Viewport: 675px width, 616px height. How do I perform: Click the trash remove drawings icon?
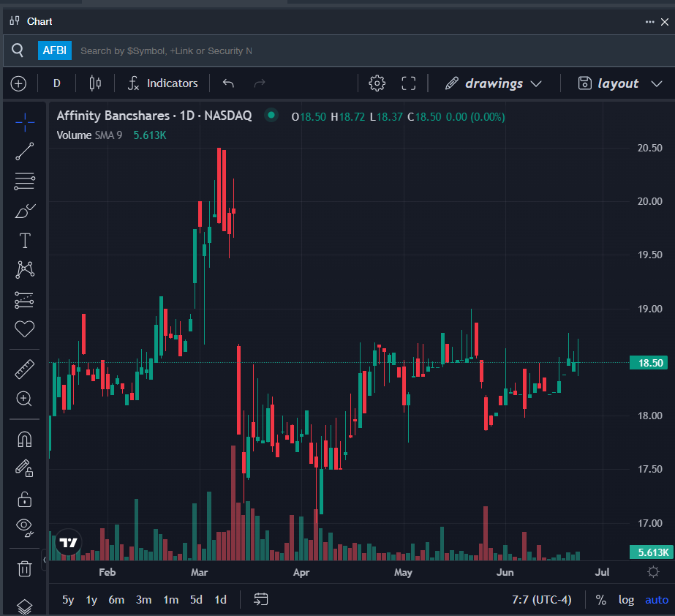pos(25,568)
